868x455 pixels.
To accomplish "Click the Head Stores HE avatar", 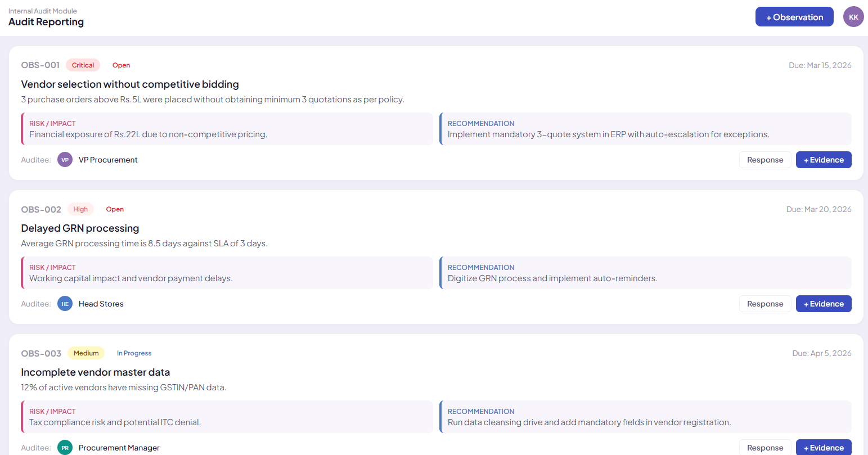I will coord(65,304).
